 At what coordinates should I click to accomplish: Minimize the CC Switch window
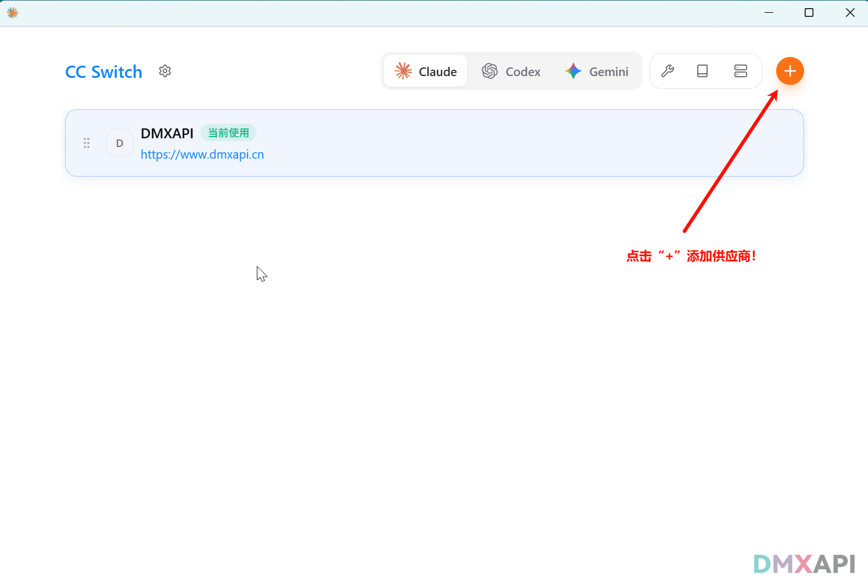tap(769, 12)
